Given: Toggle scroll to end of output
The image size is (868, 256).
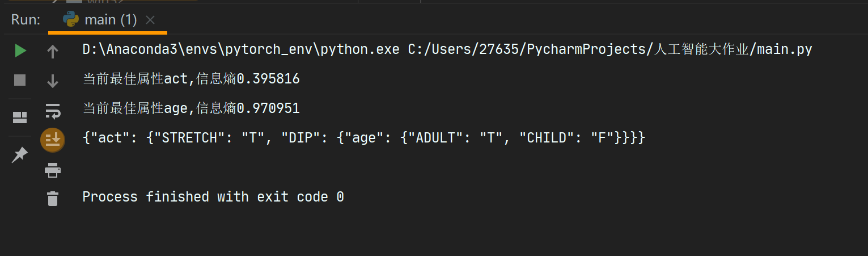Looking at the screenshot, I should (x=53, y=140).
